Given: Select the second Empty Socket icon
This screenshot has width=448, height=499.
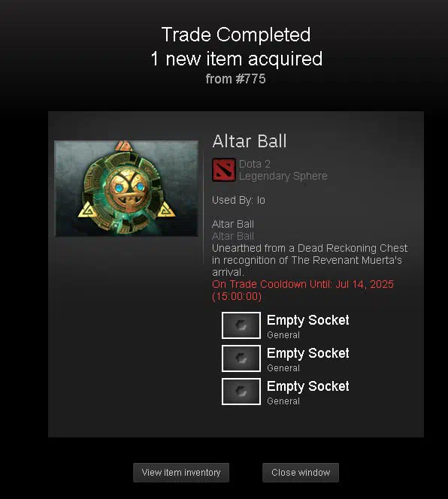Looking at the screenshot, I should pyautogui.click(x=241, y=358).
